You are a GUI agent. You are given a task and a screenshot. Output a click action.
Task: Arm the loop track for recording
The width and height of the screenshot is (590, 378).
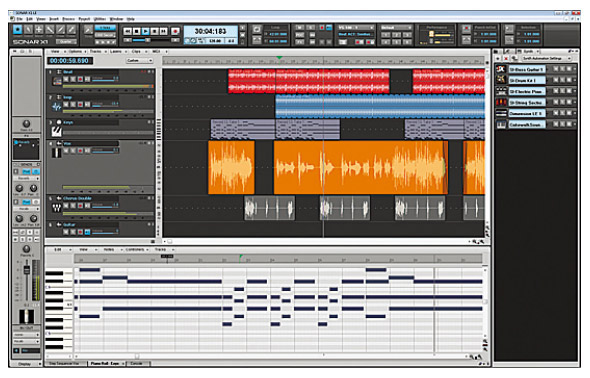point(80,104)
